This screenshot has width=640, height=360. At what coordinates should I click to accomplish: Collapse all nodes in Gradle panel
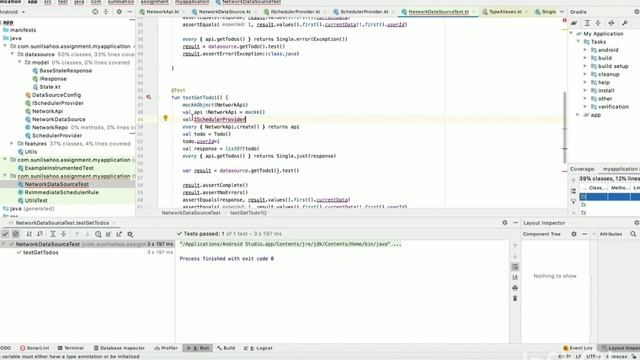[x=598, y=23]
